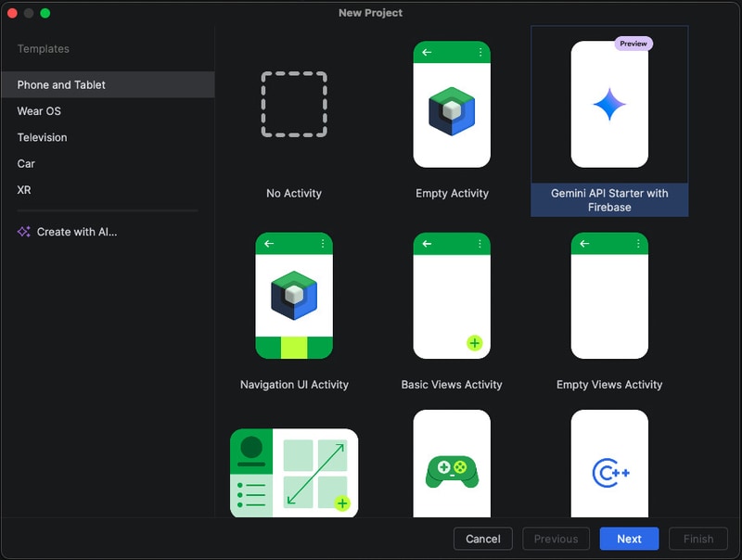Select the XR templates category

click(x=24, y=190)
